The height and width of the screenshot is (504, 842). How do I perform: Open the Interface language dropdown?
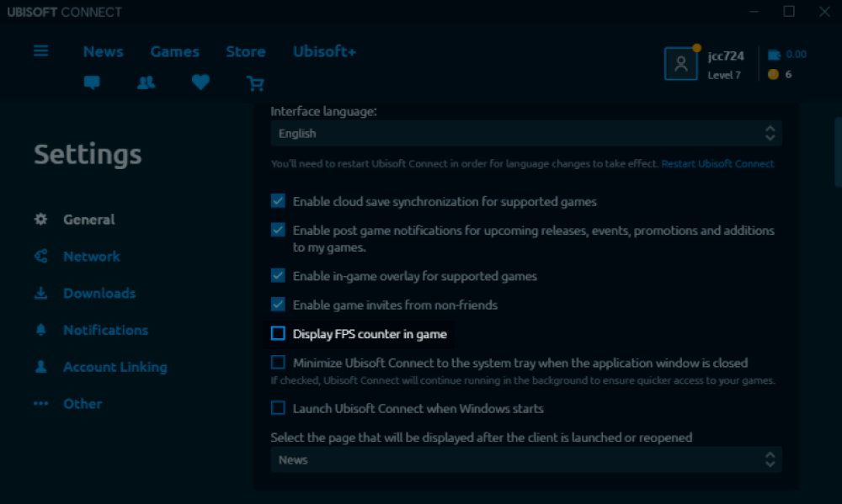pyautogui.click(x=525, y=133)
